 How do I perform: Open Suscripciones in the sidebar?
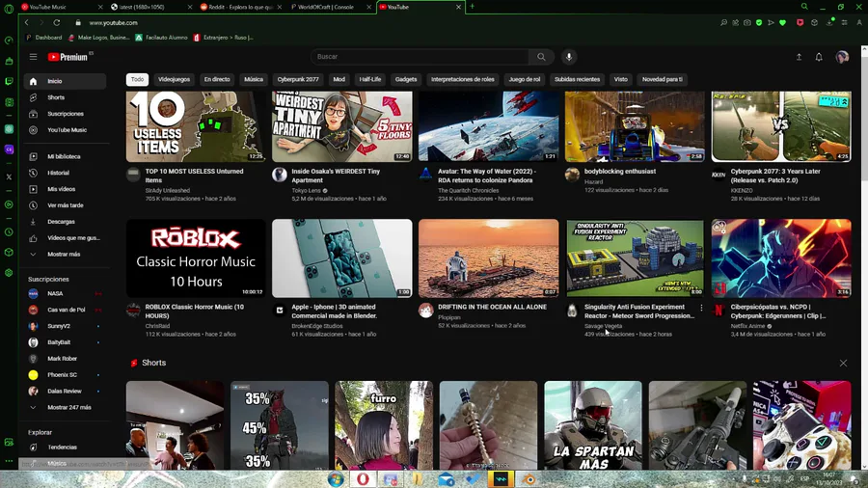pos(65,114)
